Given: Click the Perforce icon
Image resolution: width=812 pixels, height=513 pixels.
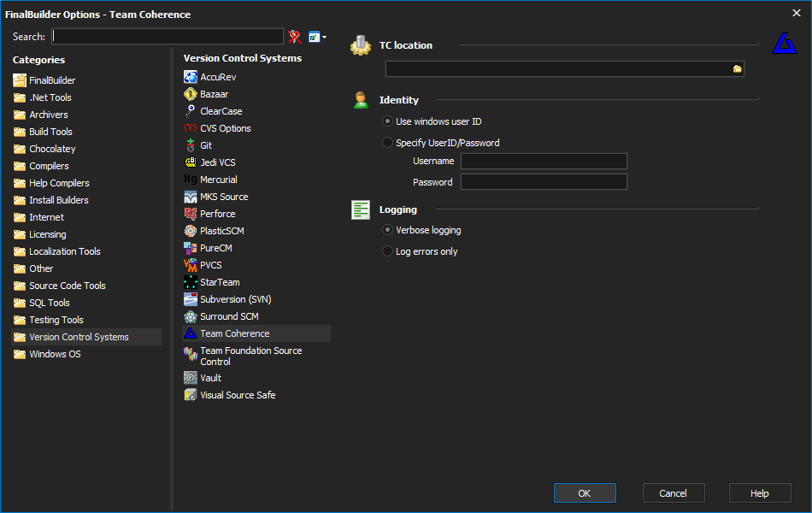Looking at the screenshot, I should point(190,214).
